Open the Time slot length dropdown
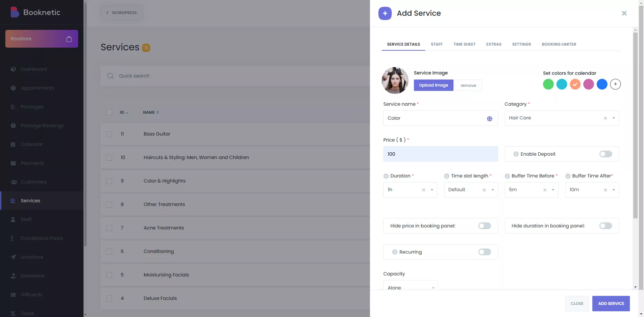This screenshot has width=644, height=317. pos(492,190)
